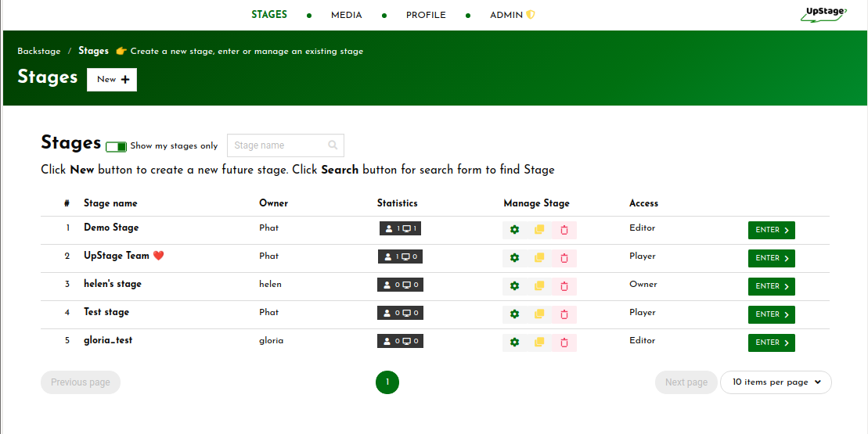Click helen's stage statistics badge
The height and width of the screenshot is (434, 868).
tap(400, 285)
